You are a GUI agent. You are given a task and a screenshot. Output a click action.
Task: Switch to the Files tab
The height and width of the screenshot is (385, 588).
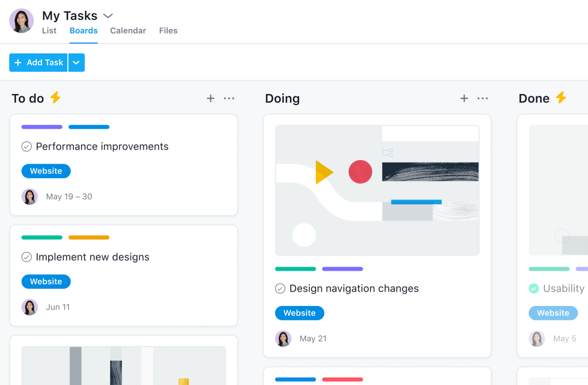(x=168, y=31)
